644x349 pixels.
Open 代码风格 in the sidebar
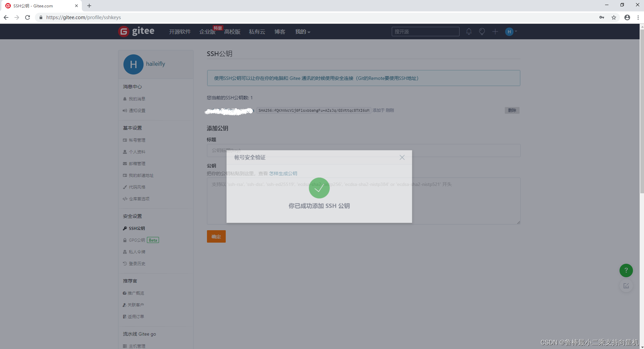coord(134,187)
